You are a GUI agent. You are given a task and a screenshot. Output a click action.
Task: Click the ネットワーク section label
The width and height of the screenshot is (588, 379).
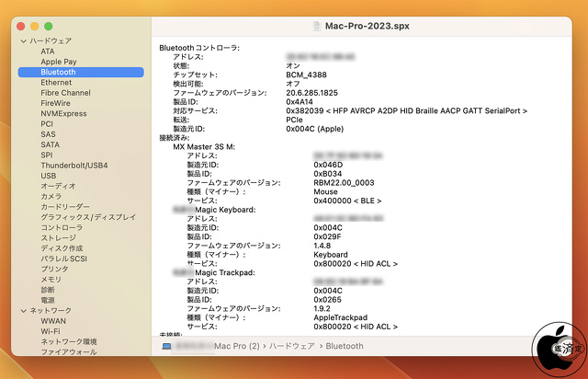51,311
